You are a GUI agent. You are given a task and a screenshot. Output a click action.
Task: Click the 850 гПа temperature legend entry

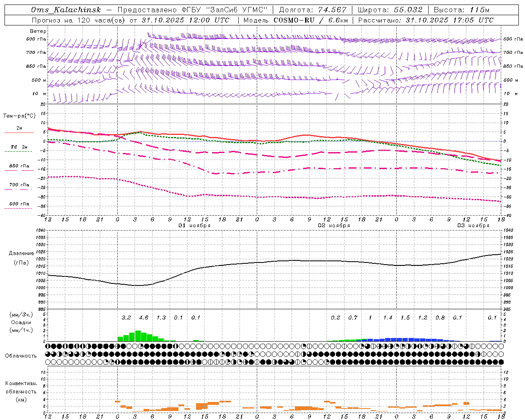point(19,166)
